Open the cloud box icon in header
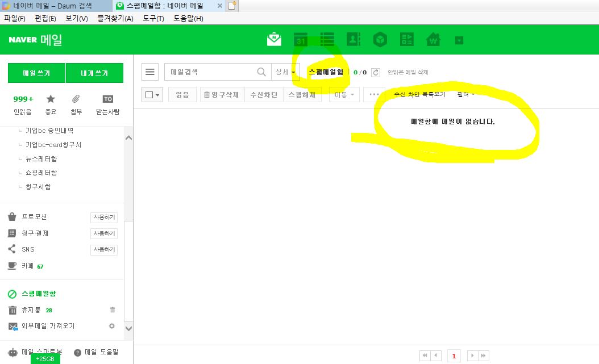The height and width of the screenshot is (364, 599). click(380, 39)
